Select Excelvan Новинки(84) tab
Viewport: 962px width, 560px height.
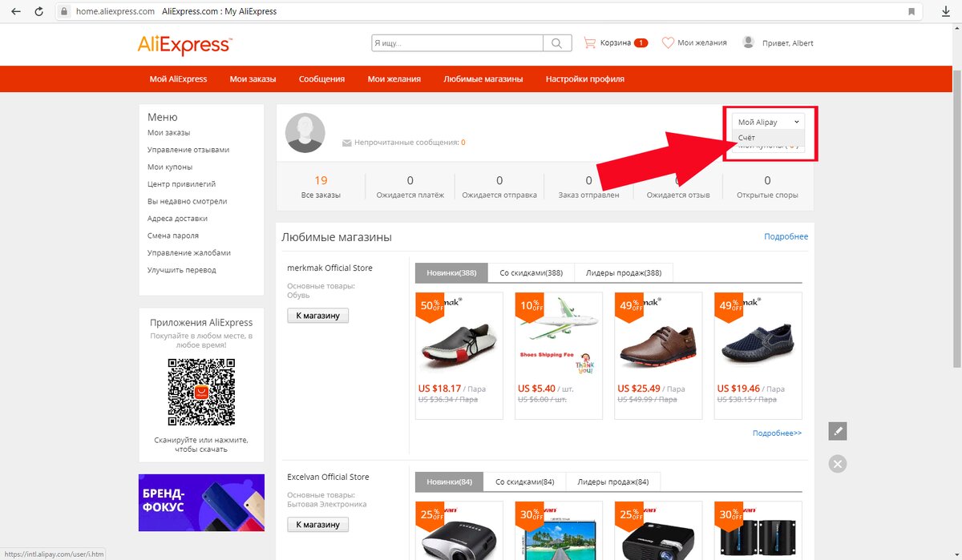pos(450,481)
